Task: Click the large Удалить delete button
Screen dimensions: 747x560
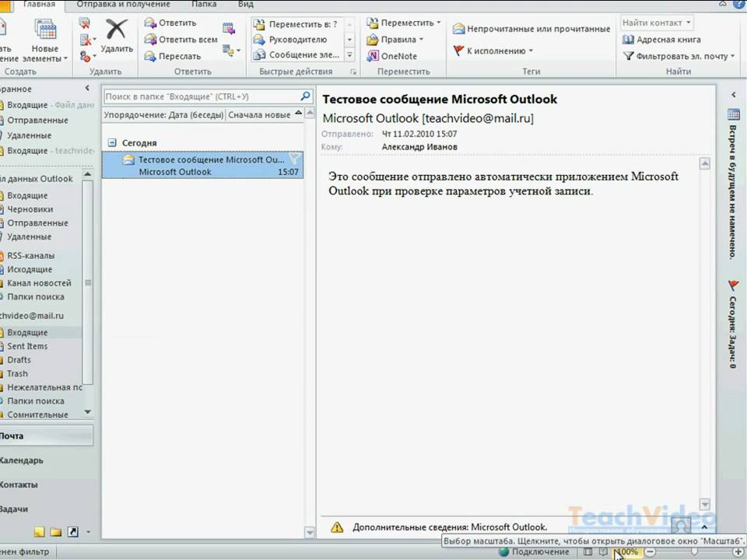Action: click(116, 37)
